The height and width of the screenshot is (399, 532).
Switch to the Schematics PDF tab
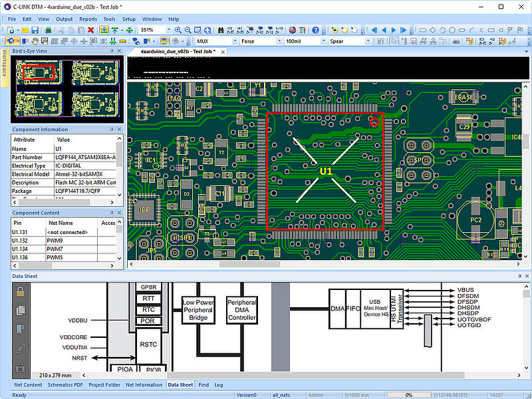[65, 385]
